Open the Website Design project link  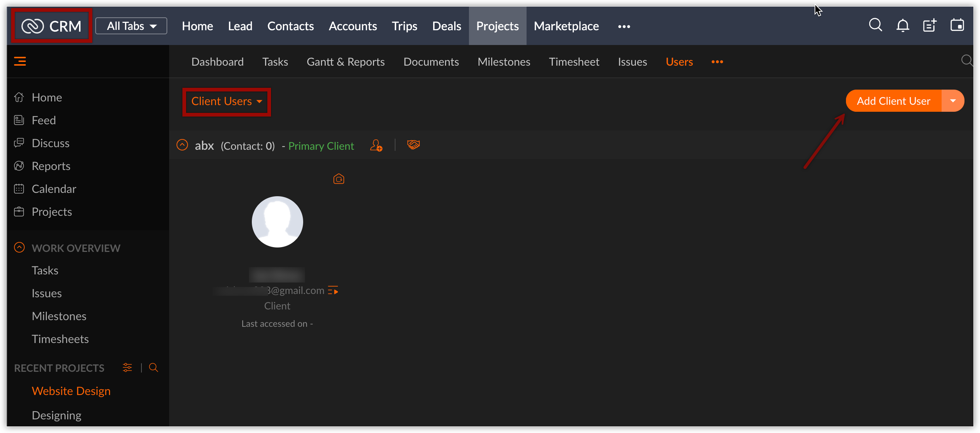(71, 391)
